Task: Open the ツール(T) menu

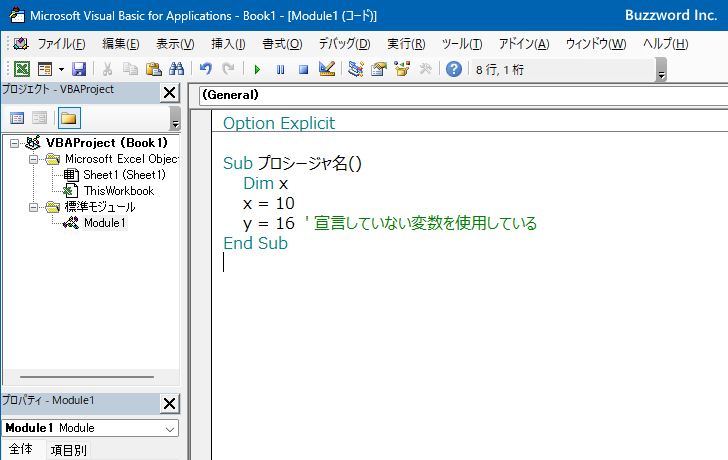Action: [x=462, y=44]
